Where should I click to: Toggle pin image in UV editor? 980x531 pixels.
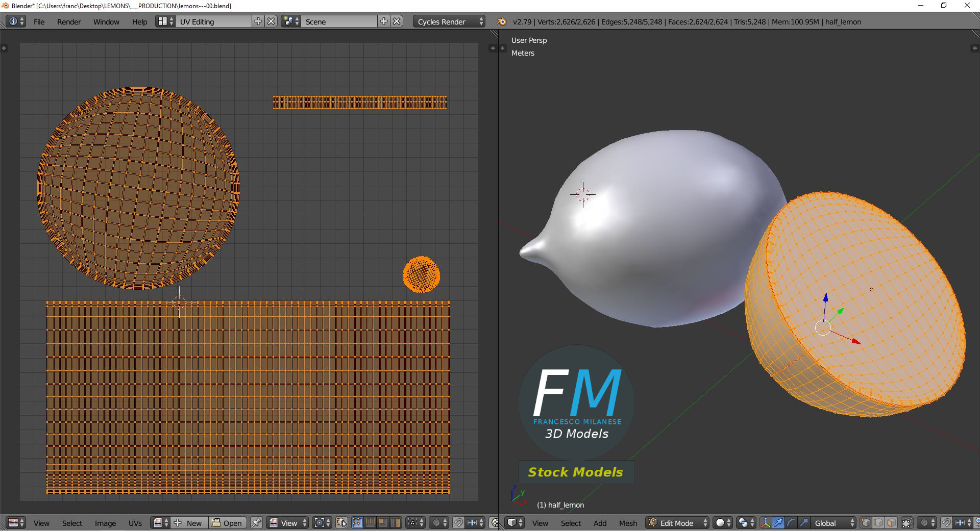pos(257,523)
